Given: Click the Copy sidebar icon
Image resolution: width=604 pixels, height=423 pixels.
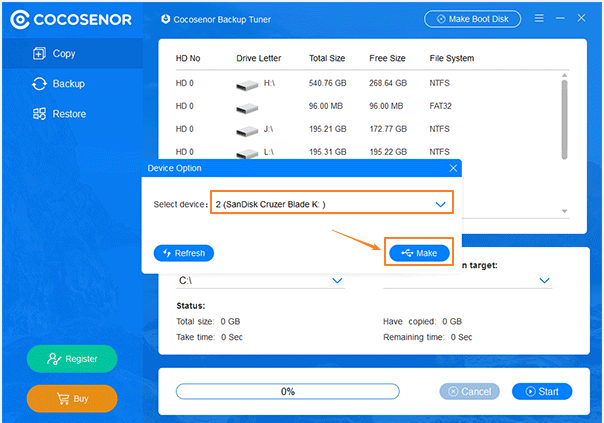Looking at the screenshot, I should point(39,54).
